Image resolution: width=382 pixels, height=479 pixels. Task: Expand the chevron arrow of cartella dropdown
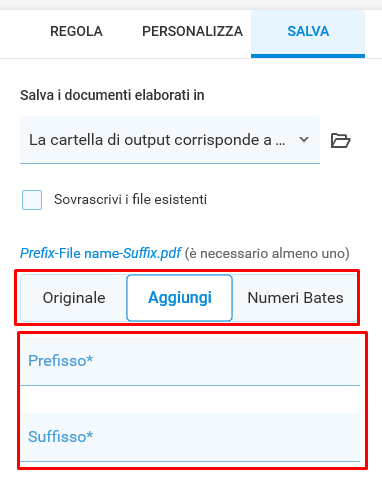(x=304, y=140)
